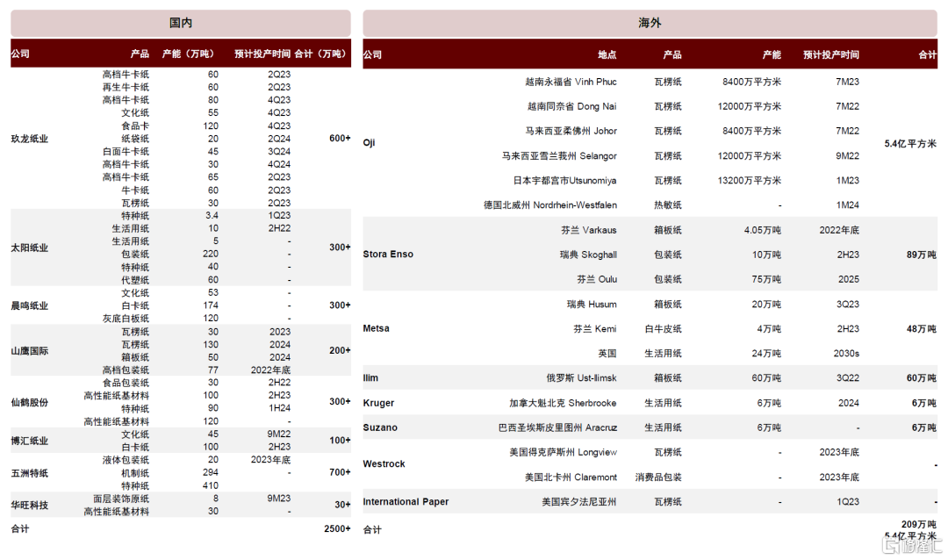Click location 芬兰 Varkaus
This screenshot has height=560, width=948.
click(x=589, y=230)
